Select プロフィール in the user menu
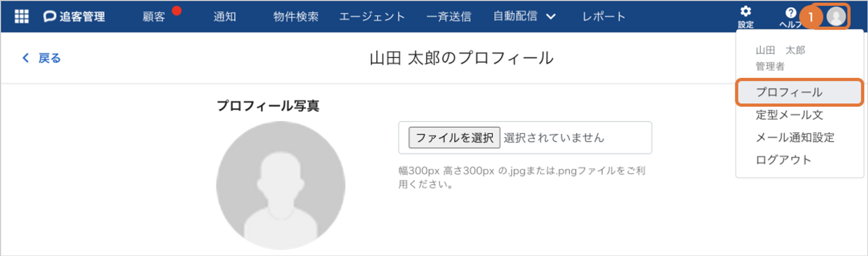868x256 pixels. (799, 92)
